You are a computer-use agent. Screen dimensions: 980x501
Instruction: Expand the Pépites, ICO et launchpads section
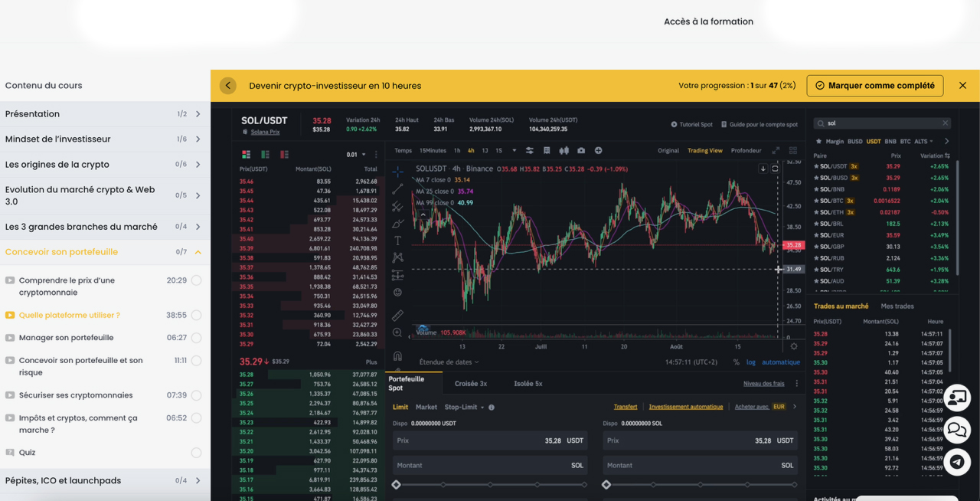(x=198, y=481)
